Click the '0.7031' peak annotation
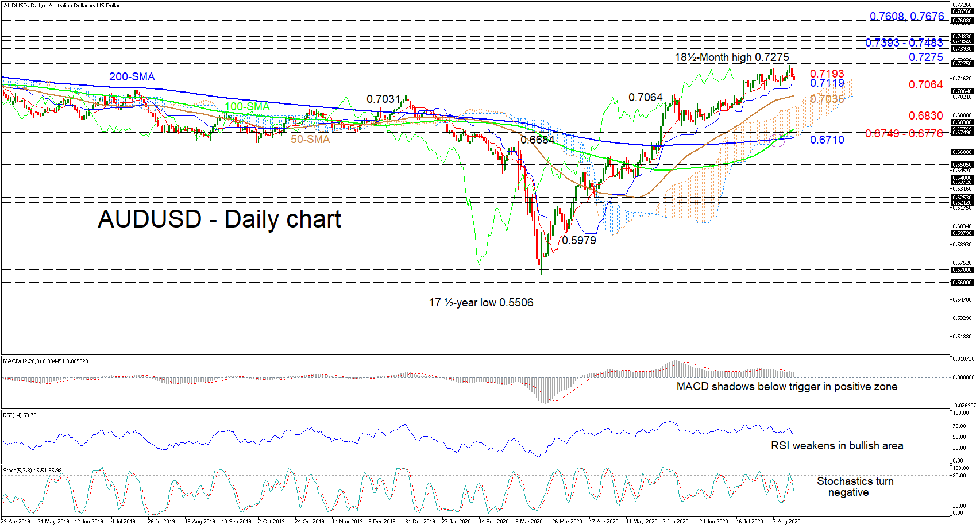980x528 pixels. pos(383,99)
